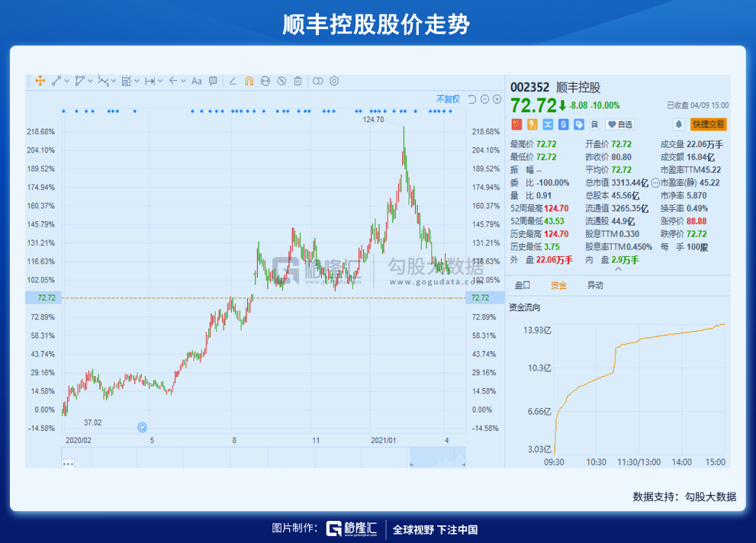
Task: Select the arrow annotation tool
Action: [174, 81]
